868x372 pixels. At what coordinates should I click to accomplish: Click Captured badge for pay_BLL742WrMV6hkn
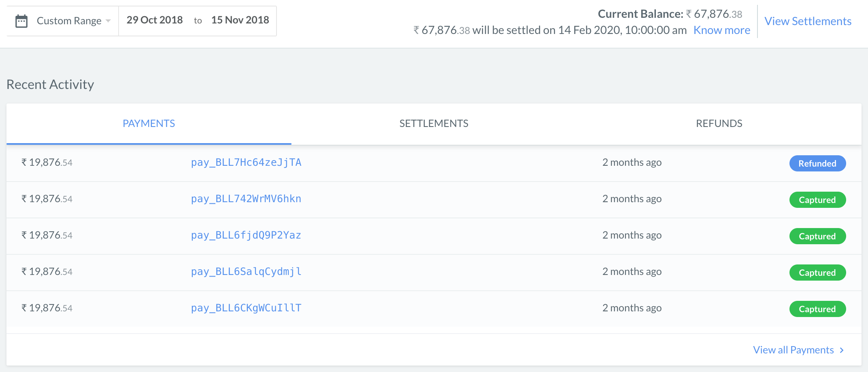pos(817,200)
